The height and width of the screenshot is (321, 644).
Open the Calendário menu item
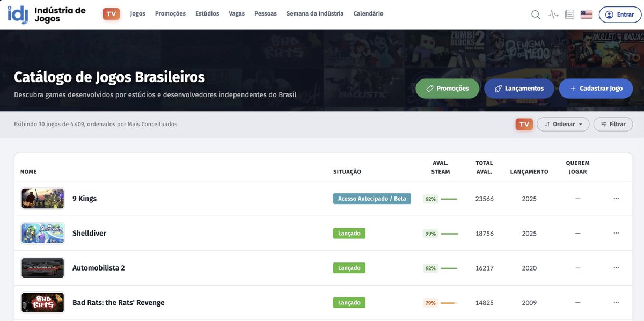pyautogui.click(x=368, y=14)
